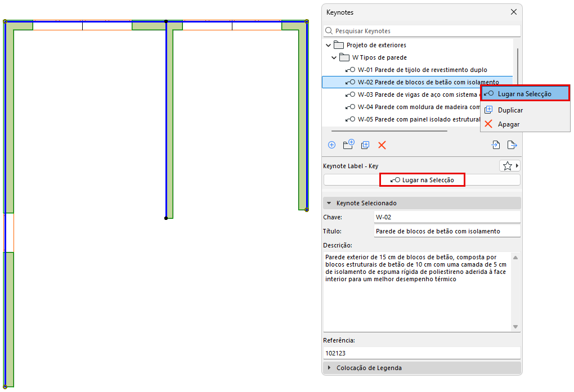Select keynote W-04 Parede com moldura de madeira
The image size is (574, 392).
point(401,107)
